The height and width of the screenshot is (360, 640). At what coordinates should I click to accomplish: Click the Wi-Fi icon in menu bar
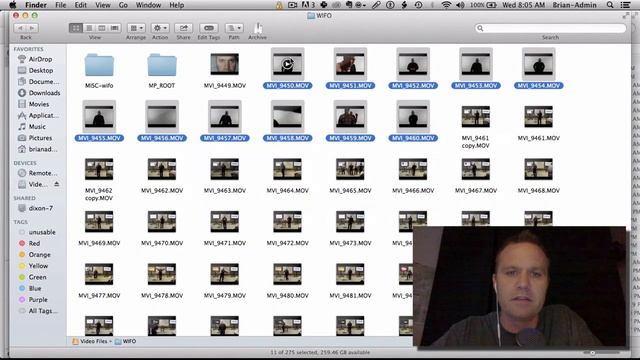click(446, 5)
